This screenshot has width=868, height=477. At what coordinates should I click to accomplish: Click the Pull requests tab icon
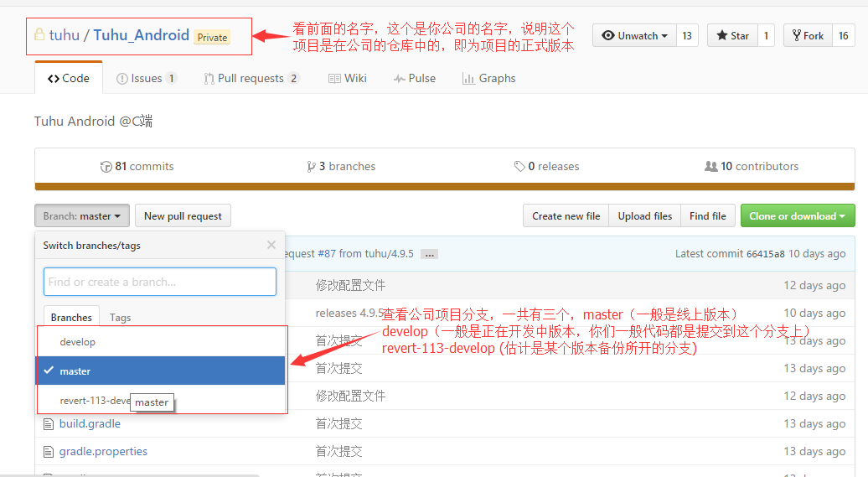pyautogui.click(x=209, y=79)
